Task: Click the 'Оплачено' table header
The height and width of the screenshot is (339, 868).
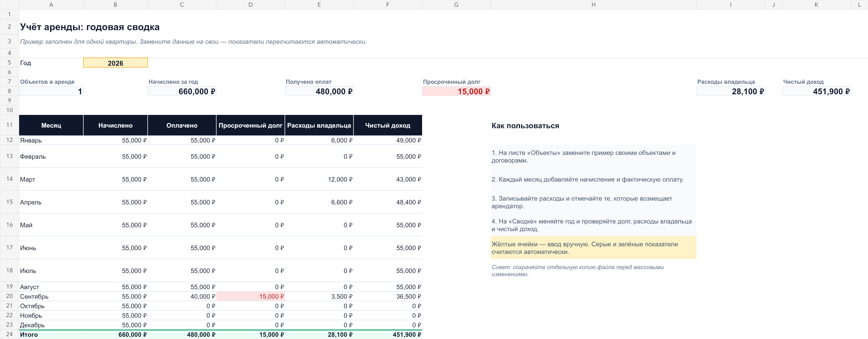Action: (x=182, y=125)
